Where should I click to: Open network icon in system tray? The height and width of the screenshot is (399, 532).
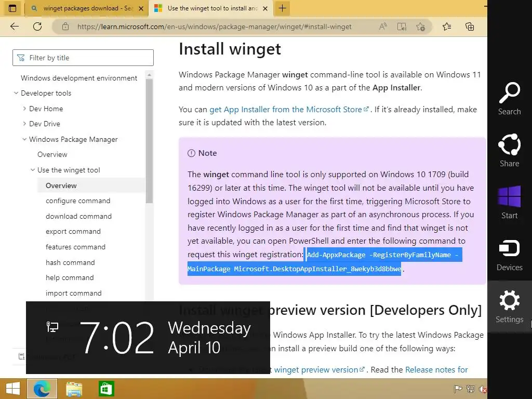[x=470, y=389]
